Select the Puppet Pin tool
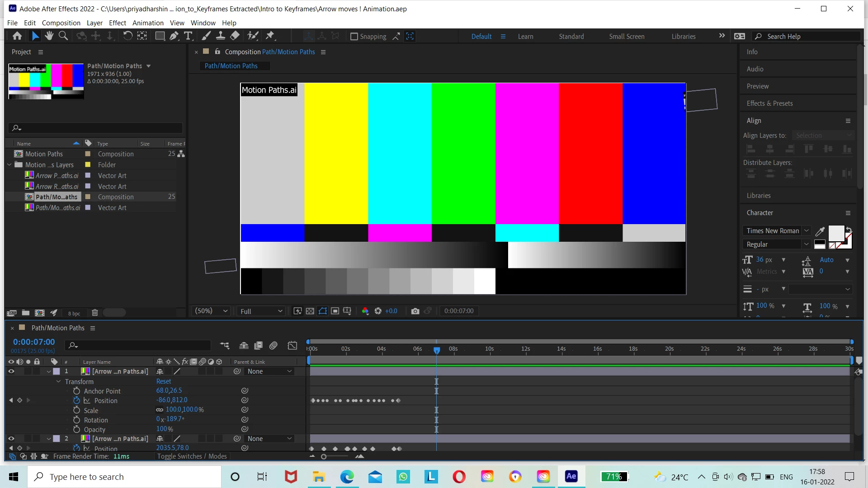This screenshot has height=488, width=868. [270, 36]
